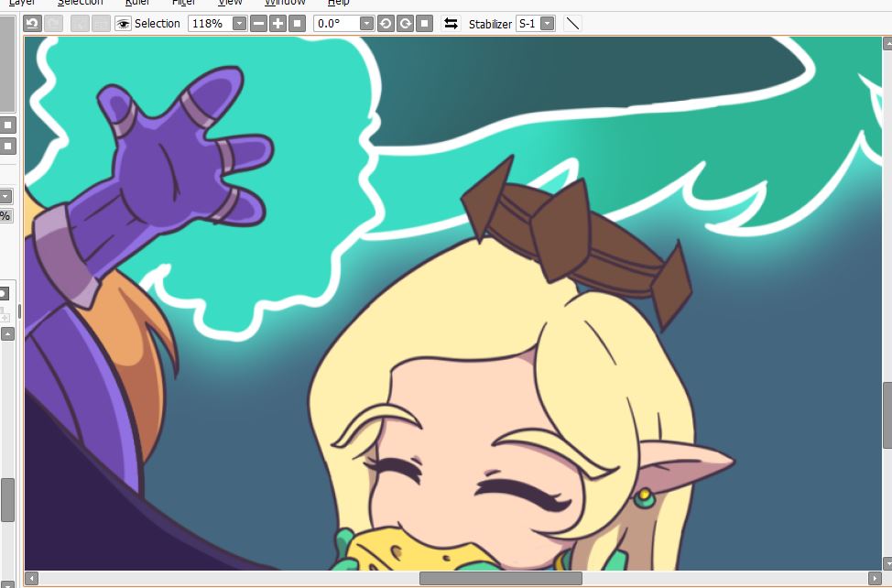
Task: Reset canvas rotation with square button
Action: pos(424,23)
